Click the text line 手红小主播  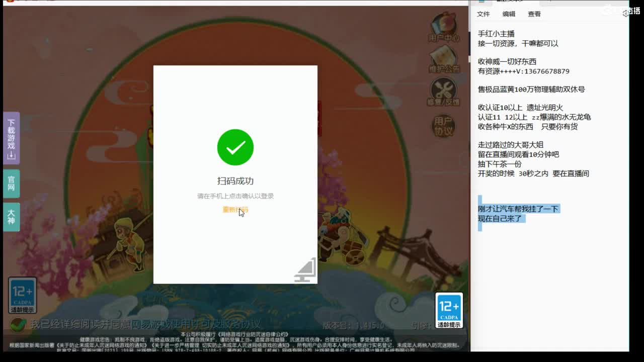point(496,34)
